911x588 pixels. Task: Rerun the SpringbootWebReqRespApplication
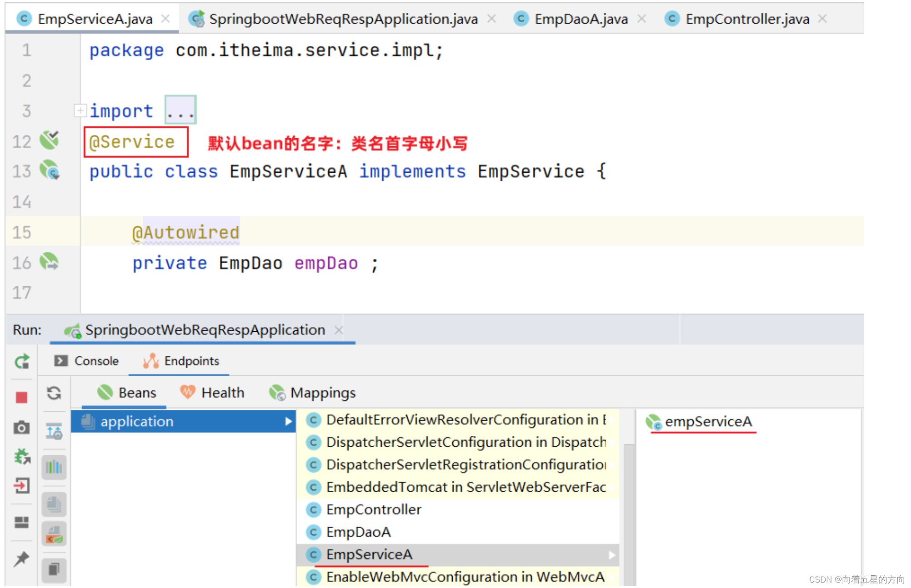21,361
